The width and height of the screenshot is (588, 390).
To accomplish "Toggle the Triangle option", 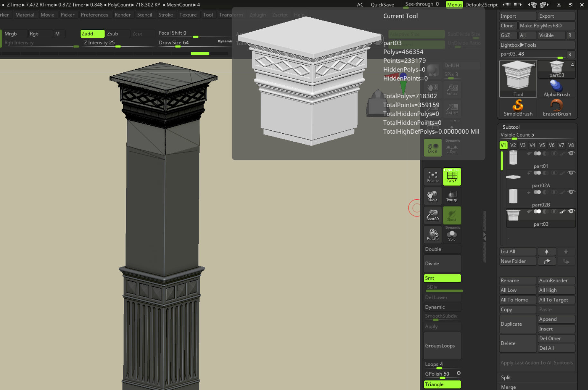I will (442, 384).
